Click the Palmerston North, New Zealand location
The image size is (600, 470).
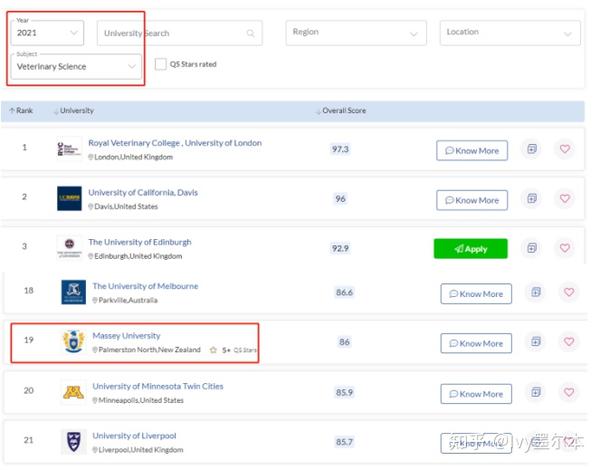(147, 350)
